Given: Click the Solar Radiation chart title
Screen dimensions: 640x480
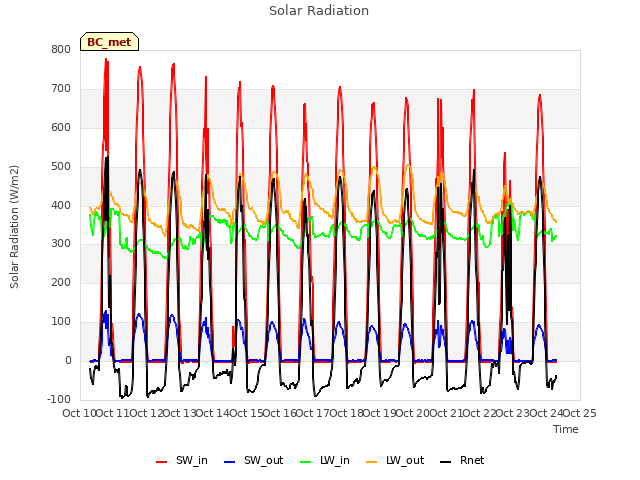Looking at the screenshot, I should (x=319, y=11).
